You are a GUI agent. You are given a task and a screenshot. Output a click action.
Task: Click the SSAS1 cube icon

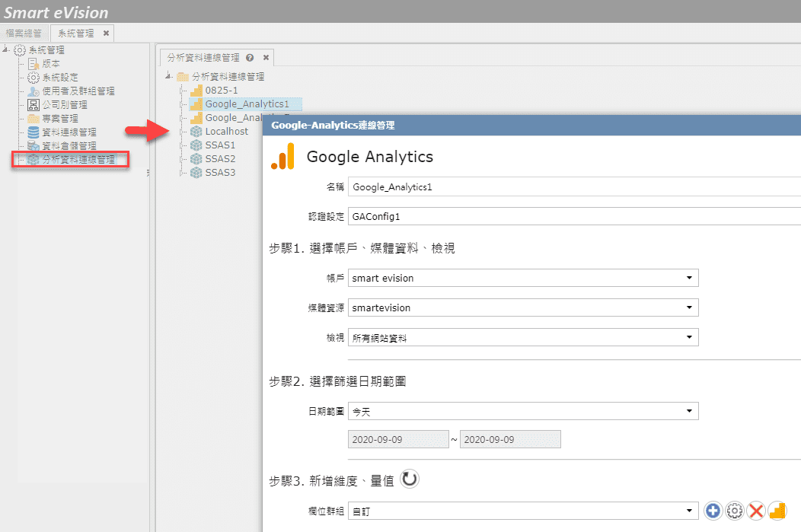tap(196, 145)
